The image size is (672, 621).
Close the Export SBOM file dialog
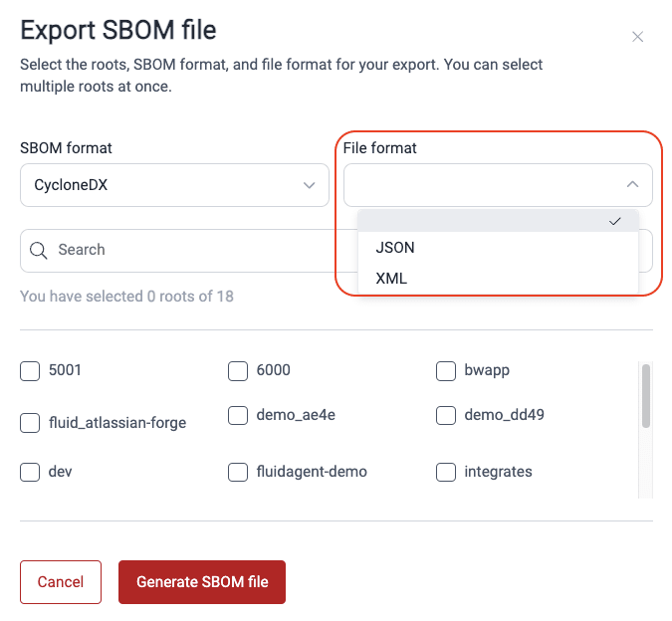[637, 37]
